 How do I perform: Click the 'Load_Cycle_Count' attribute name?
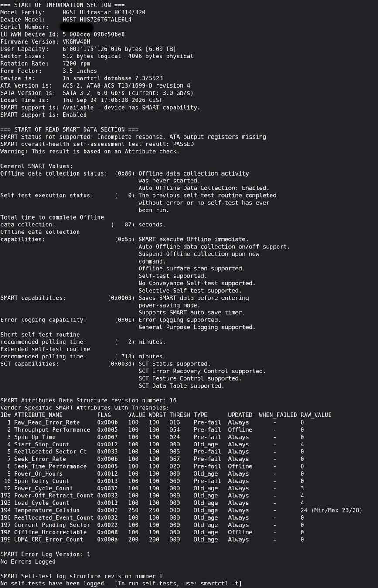(x=42, y=503)
